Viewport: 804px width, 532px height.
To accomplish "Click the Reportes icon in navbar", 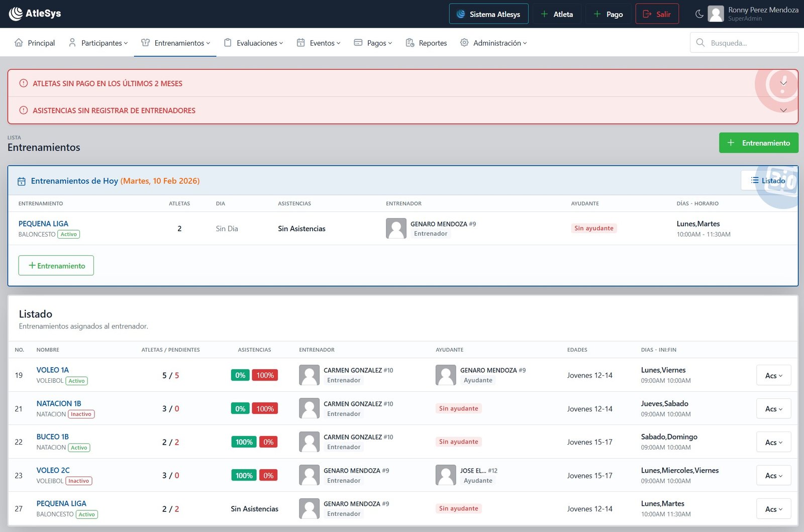I will (x=410, y=43).
